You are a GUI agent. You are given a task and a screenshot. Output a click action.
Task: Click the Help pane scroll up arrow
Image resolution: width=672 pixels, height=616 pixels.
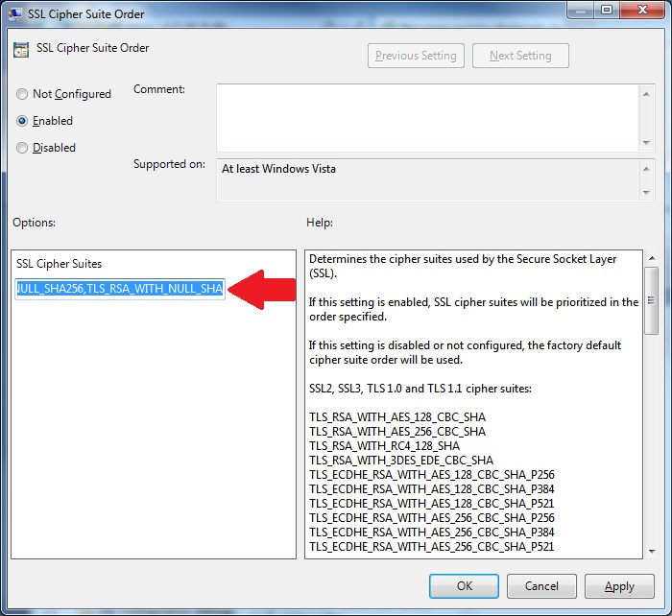click(x=651, y=259)
